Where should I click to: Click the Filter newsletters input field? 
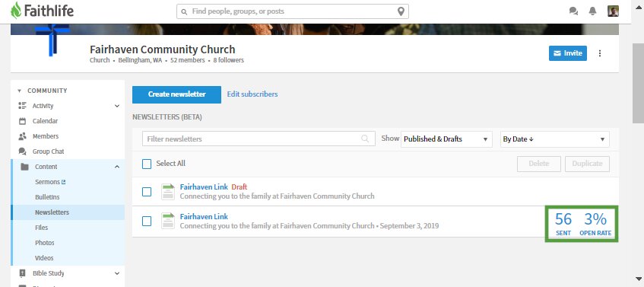click(259, 139)
